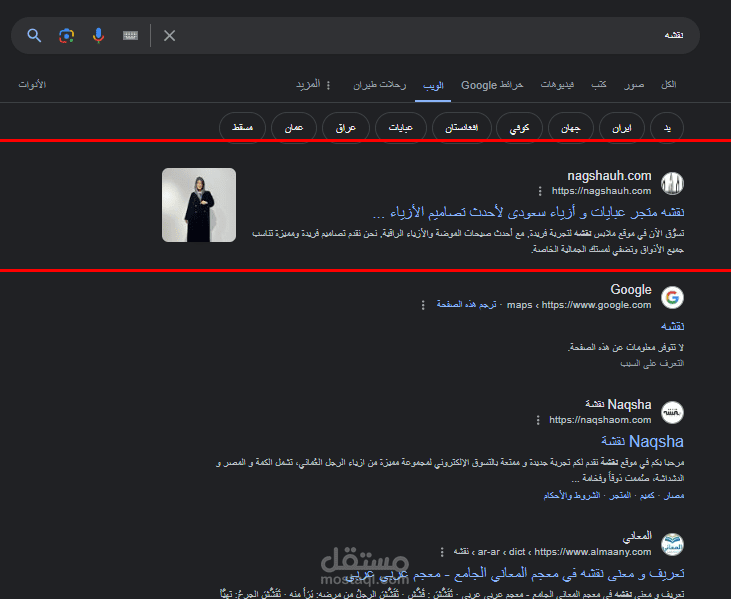
Task: Switch to فيديوهات videos tab
Action: (x=557, y=84)
